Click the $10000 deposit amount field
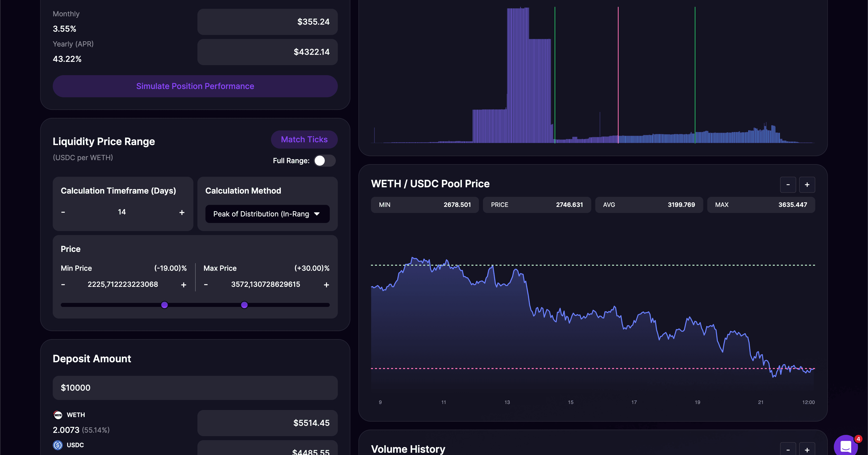Viewport: 868px width, 455px height. pyautogui.click(x=195, y=388)
